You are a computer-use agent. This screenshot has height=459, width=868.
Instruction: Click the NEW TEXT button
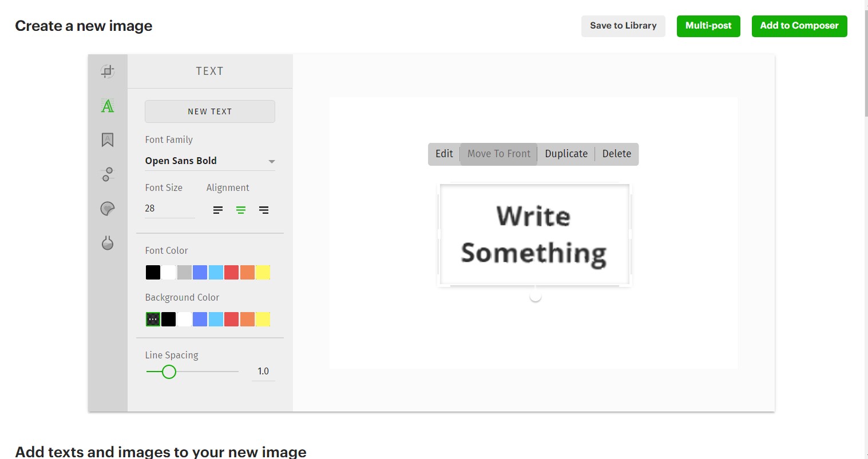coord(210,111)
